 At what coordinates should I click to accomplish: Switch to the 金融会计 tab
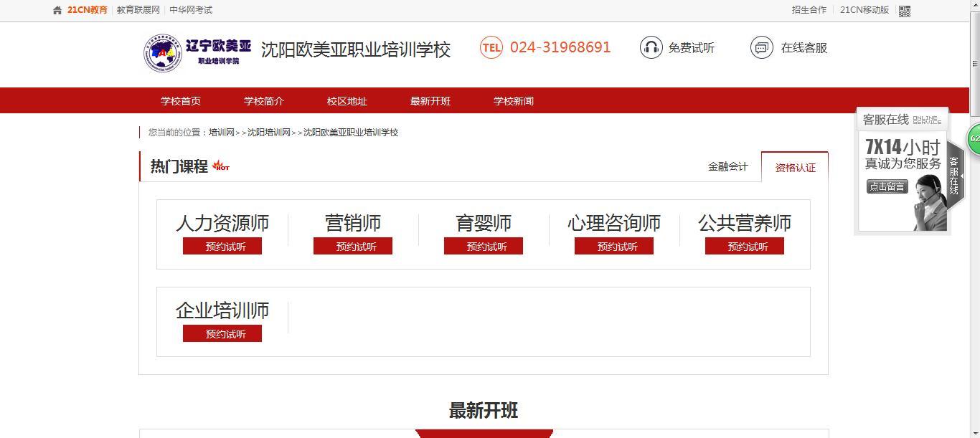[x=728, y=166]
